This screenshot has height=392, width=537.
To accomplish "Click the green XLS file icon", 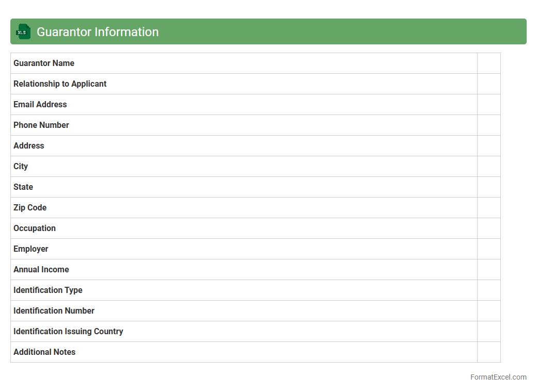I will point(23,32).
